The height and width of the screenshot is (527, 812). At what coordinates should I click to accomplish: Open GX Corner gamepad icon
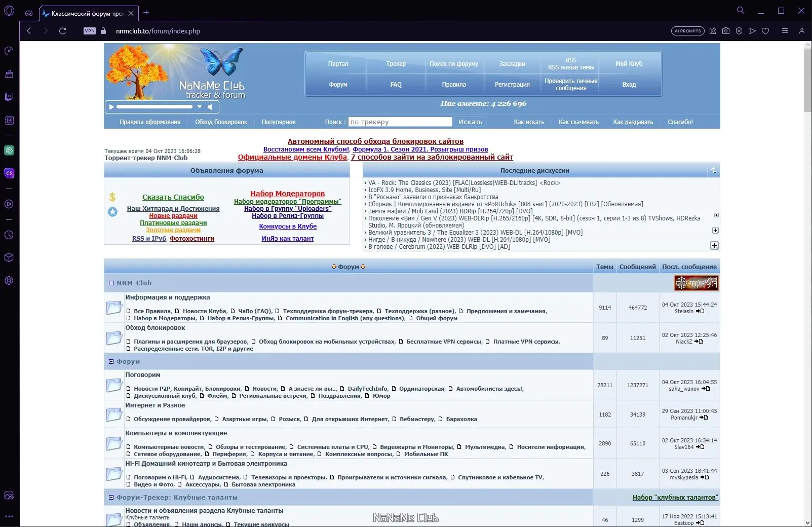(x=29, y=13)
